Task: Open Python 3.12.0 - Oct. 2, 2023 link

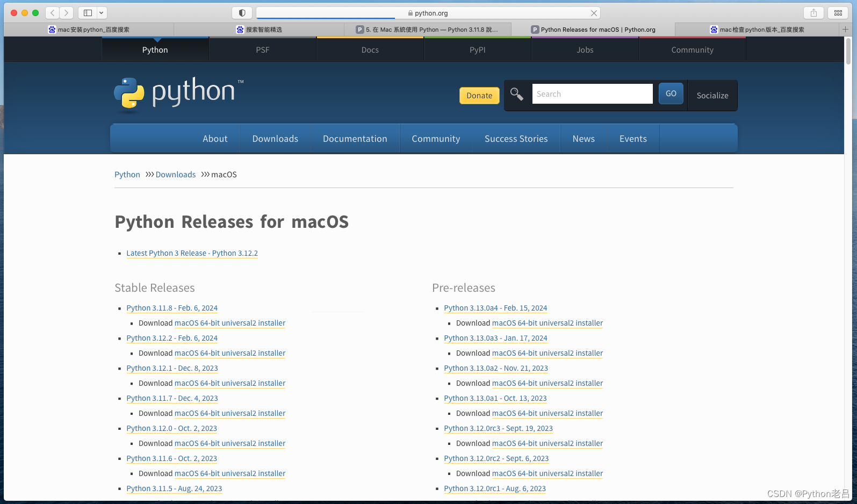Action: [171, 428]
